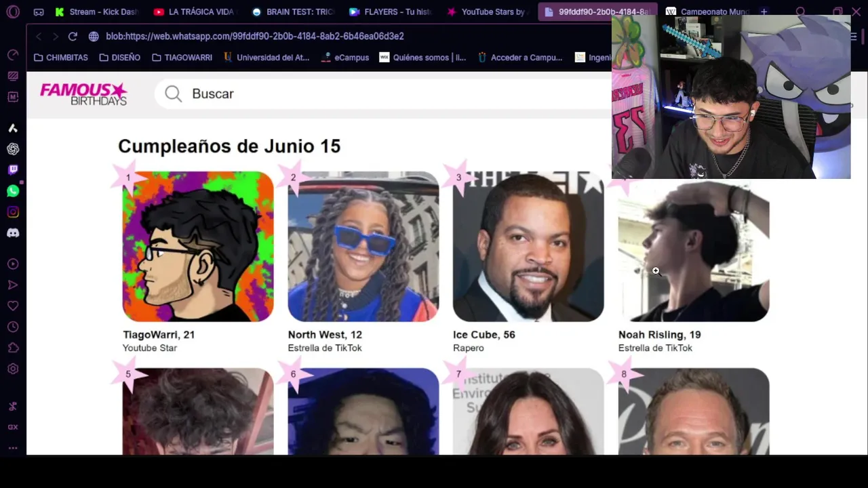
Task: Go back to the previous page
Action: pyautogui.click(x=39, y=36)
